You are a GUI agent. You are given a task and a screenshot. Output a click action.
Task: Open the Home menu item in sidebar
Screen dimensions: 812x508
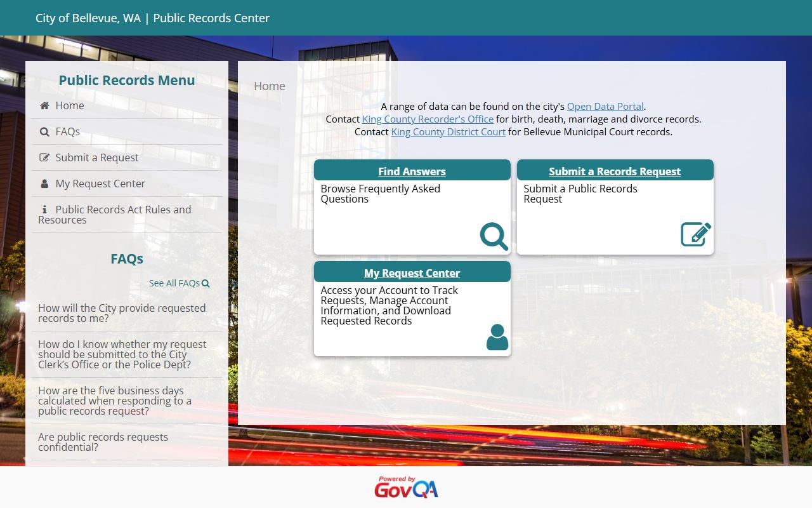[x=70, y=105]
